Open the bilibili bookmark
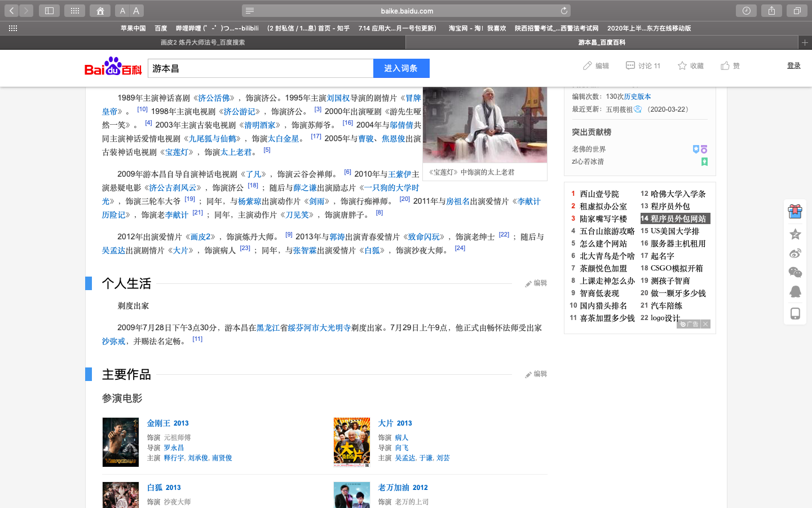The height and width of the screenshot is (508, 812). (217, 28)
